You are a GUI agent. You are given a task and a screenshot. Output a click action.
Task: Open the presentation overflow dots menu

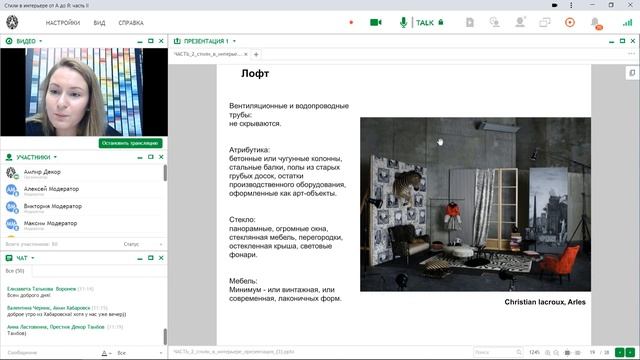coord(631,54)
